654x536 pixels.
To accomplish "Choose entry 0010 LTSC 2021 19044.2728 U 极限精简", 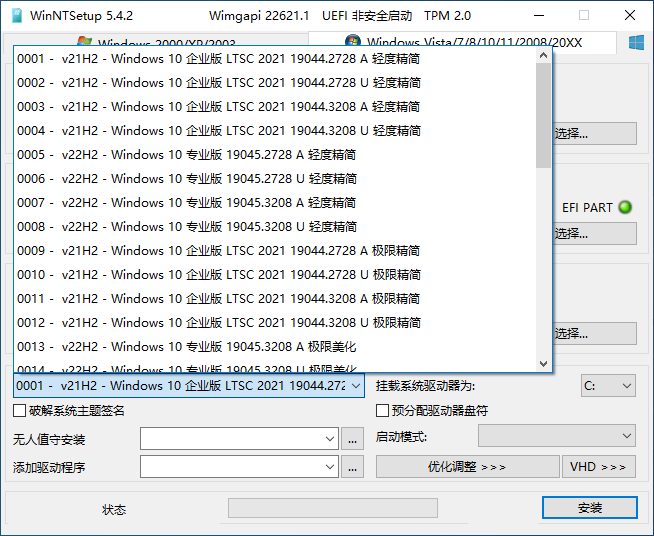I will tap(275, 274).
